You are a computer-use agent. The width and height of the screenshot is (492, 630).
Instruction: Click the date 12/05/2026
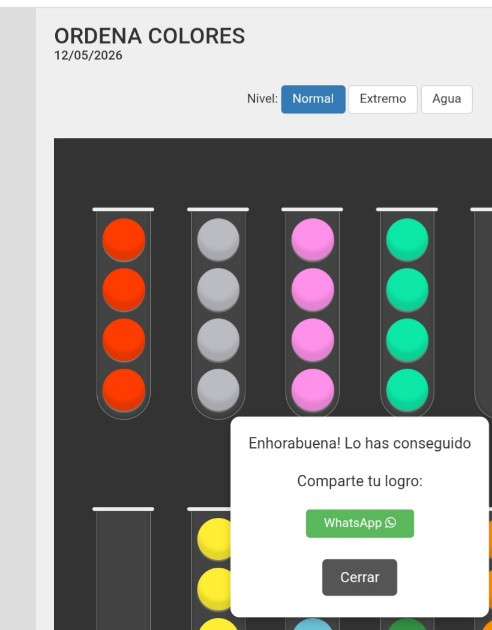88,55
